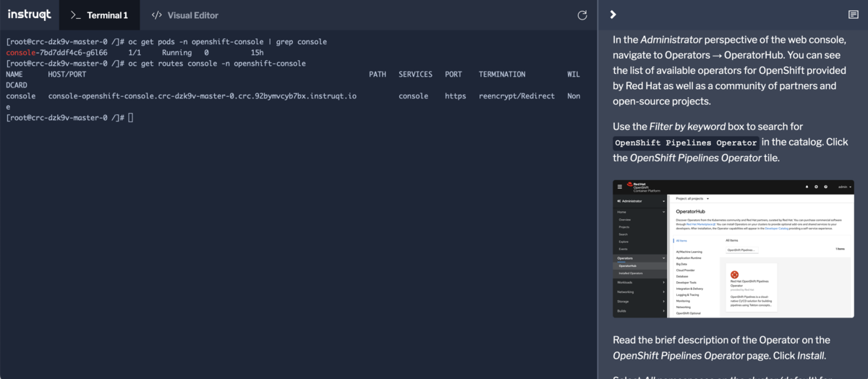868x379 pixels.
Task: Click the '15h' pod age value
Action: tap(257, 53)
